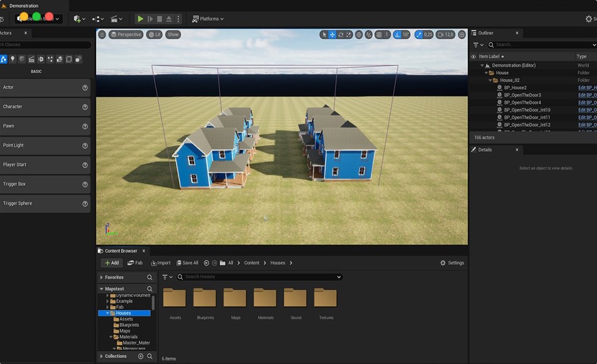Switch to the Outliner tab
This screenshot has width=597, height=364.
[486, 33]
